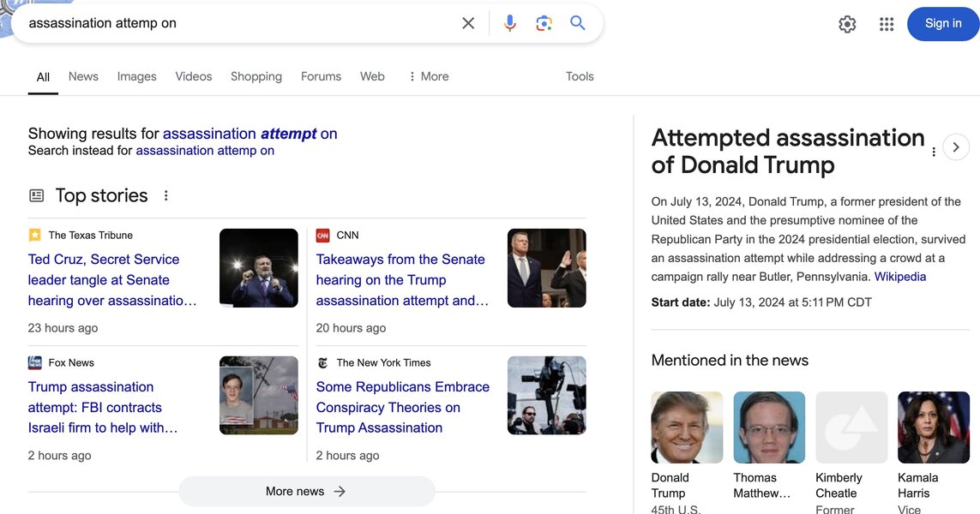This screenshot has width=980, height=514.
Task: Switch to the Web tab
Action: pos(372,76)
